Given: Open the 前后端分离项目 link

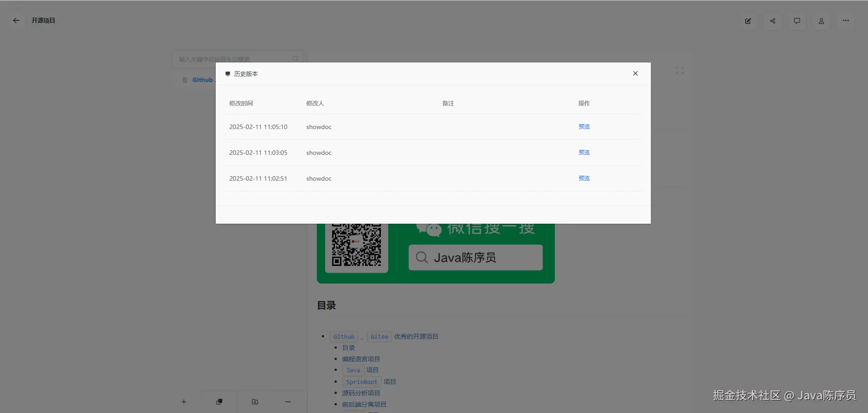Looking at the screenshot, I should 364,404.
